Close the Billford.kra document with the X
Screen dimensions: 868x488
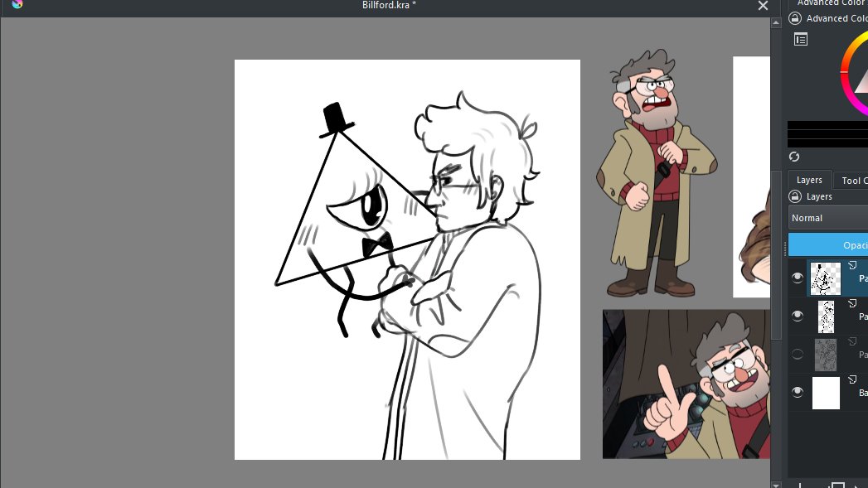pos(763,6)
